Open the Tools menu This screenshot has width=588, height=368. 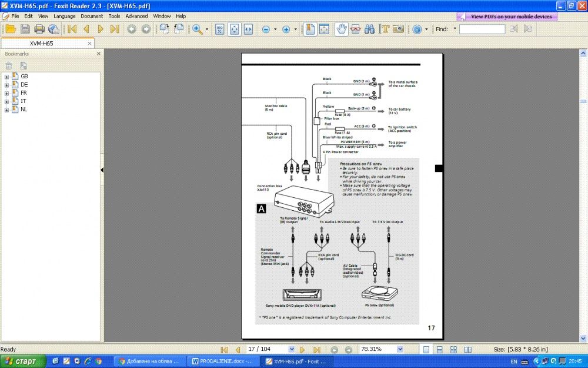(x=115, y=16)
